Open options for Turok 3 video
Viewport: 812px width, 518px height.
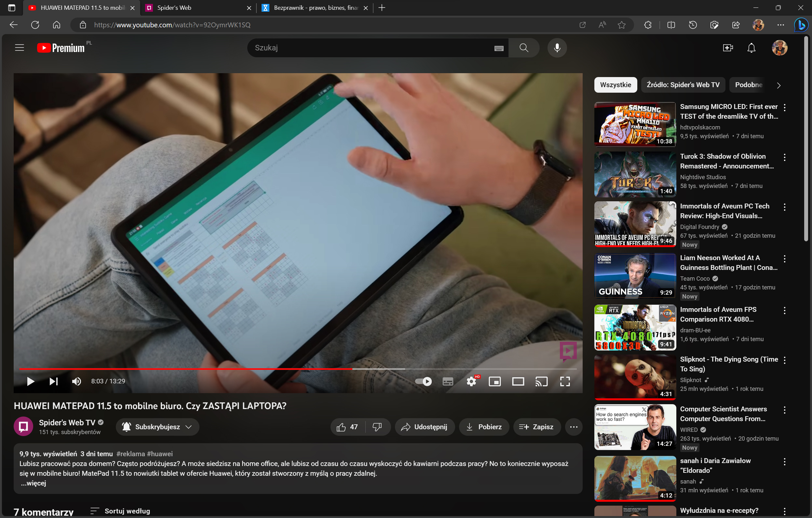pos(784,157)
